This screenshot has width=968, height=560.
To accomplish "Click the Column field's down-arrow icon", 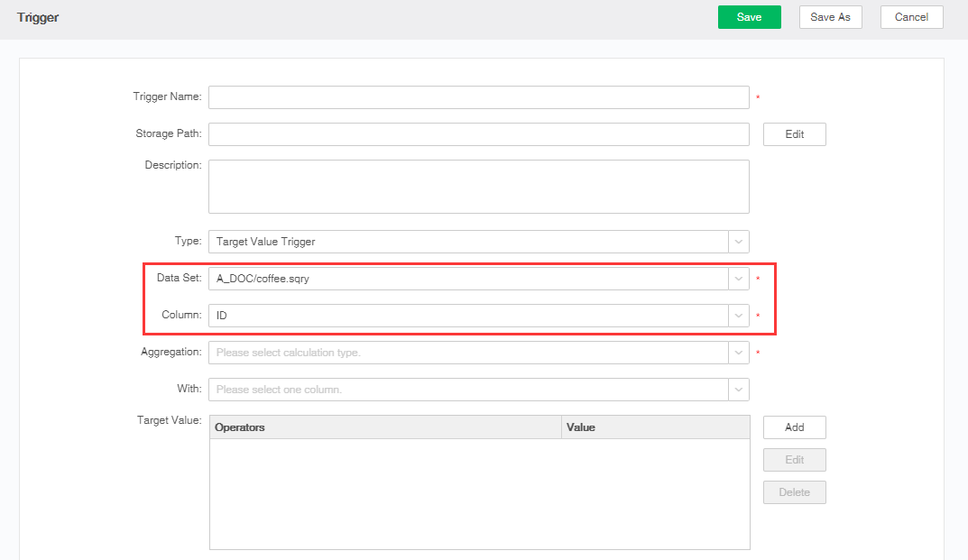I will click(x=739, y=316).
